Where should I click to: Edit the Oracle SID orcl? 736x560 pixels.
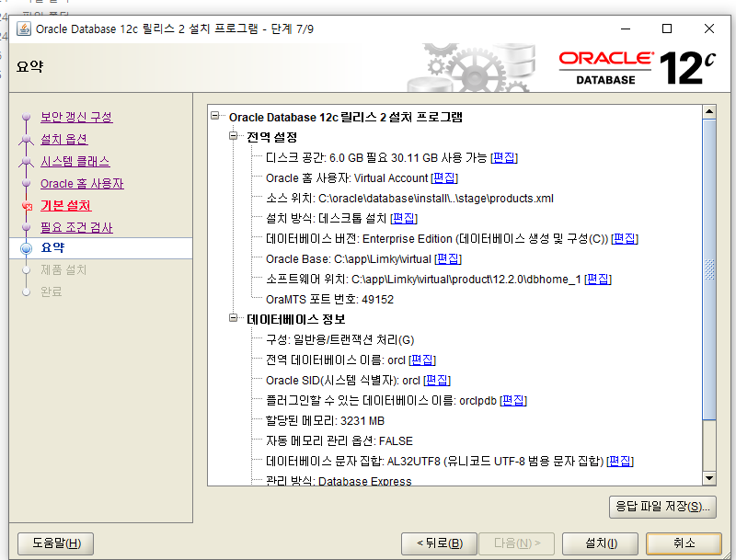(x=437, y=380)
